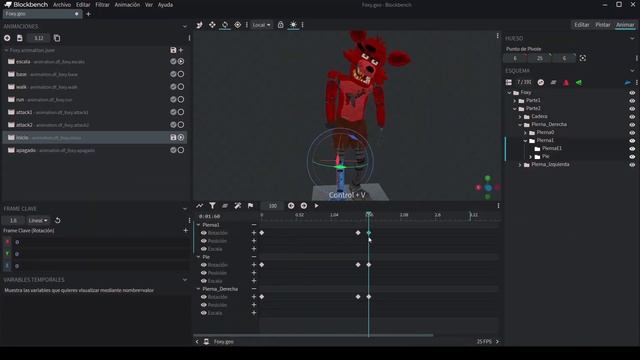Viewport: 640px width, 360px height.
Task: Select the attack1 animation
Action: coord(94,112)
